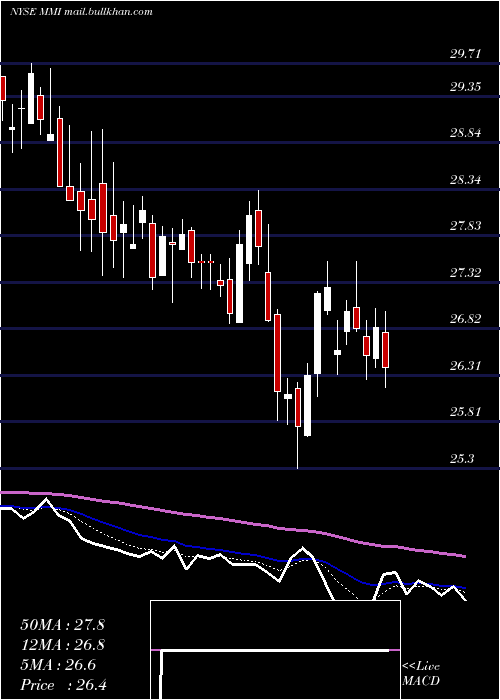Screen dimensions: 500x700
Task: Click the 28.34 price level label
Action: coord(466,180)
